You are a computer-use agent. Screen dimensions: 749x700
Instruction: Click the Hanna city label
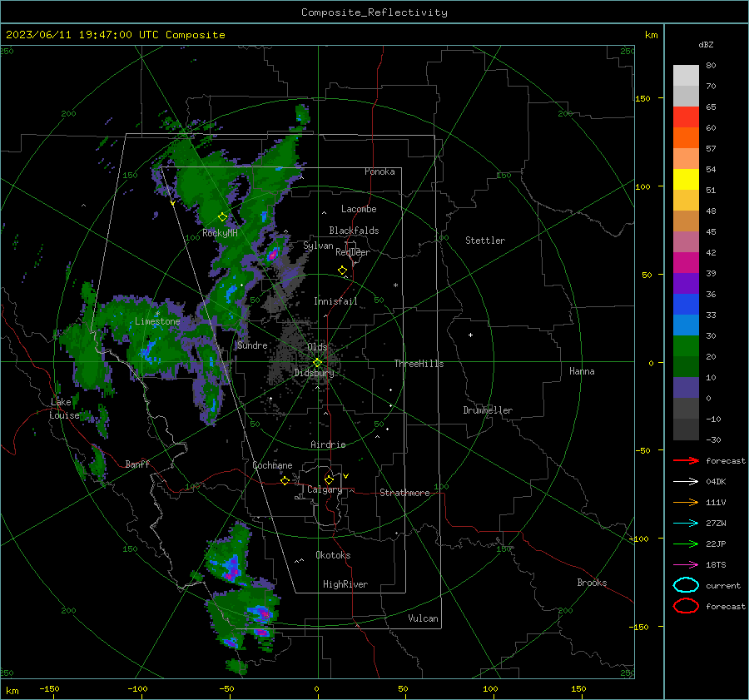coord(582,371)
